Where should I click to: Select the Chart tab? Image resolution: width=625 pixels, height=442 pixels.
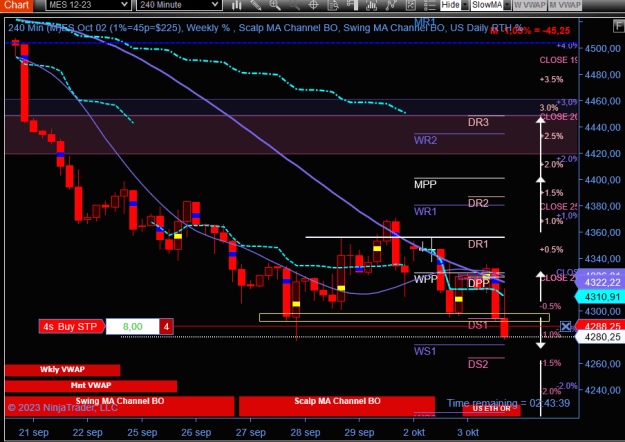coord(16,5)
